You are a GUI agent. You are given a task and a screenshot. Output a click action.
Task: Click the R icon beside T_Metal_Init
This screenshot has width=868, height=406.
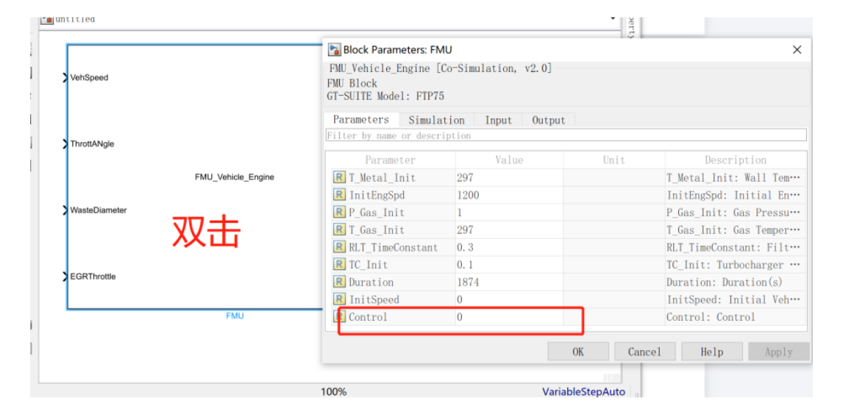339,177
